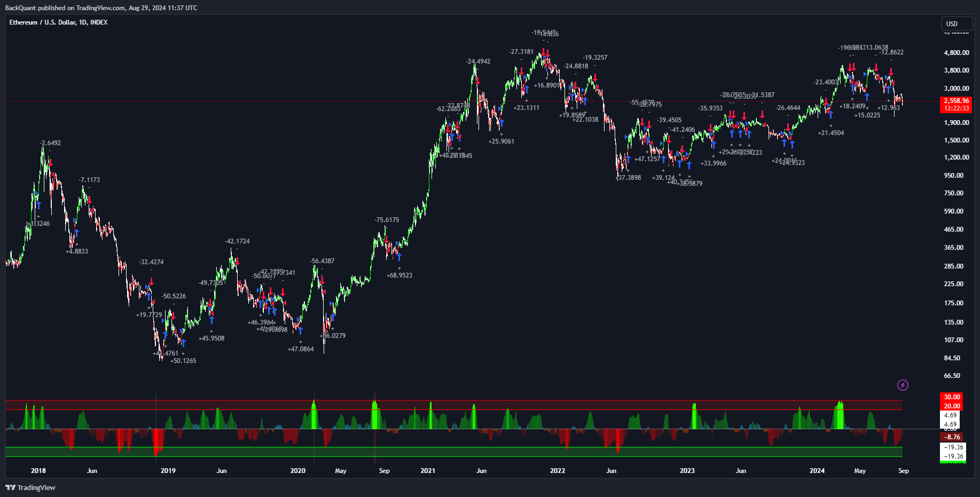
Task: Click the 285.00 price axis label
Action: tap(954, 266)
